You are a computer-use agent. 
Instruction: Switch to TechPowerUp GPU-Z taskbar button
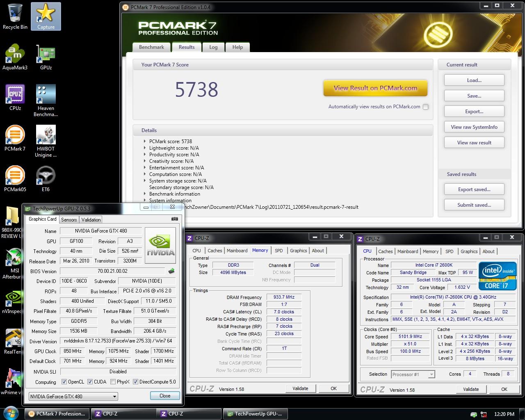[x=255, y=414]
